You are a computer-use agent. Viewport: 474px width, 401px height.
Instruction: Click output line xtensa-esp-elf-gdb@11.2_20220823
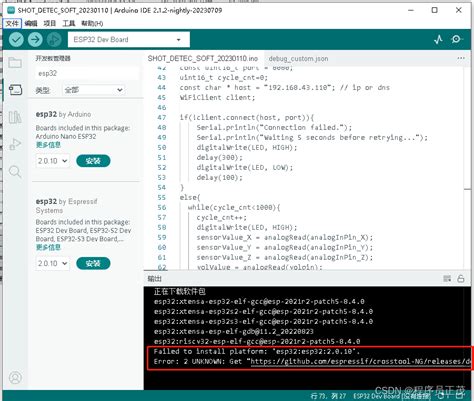click(234, 332)
